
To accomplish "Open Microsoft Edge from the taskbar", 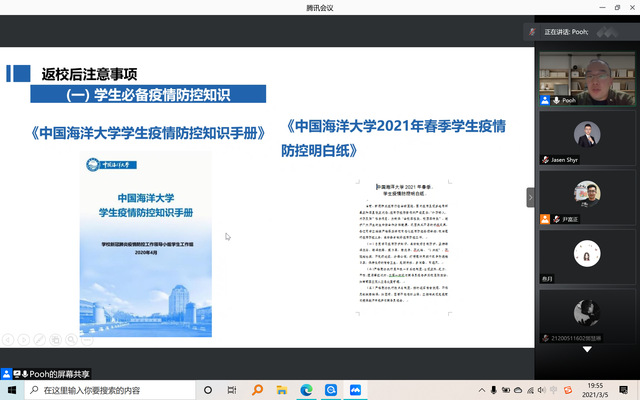I will point(305,390).
